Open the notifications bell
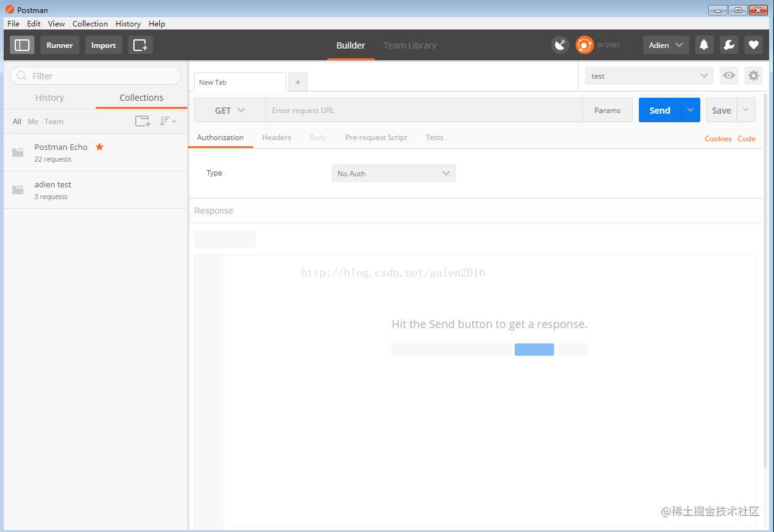The height and width of the screenshot is (532, 774). 704,45
